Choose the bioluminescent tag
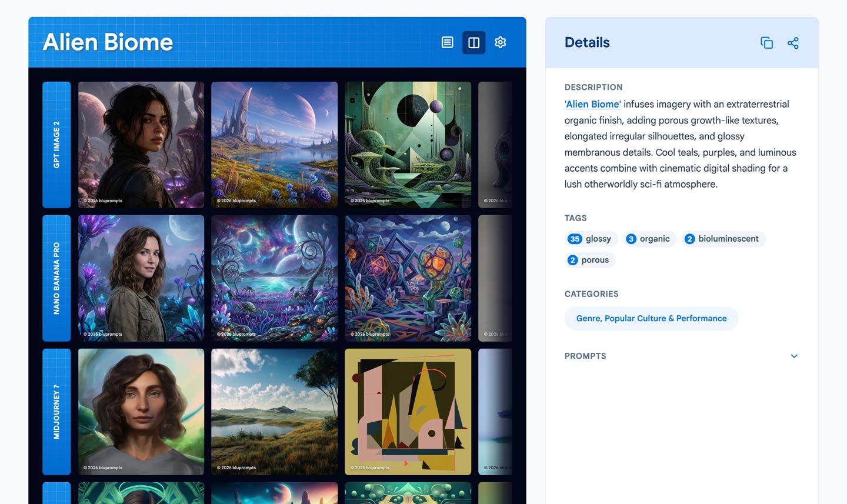Image resolution: width=847 pixels, height=504 pixels. point(723,239)
